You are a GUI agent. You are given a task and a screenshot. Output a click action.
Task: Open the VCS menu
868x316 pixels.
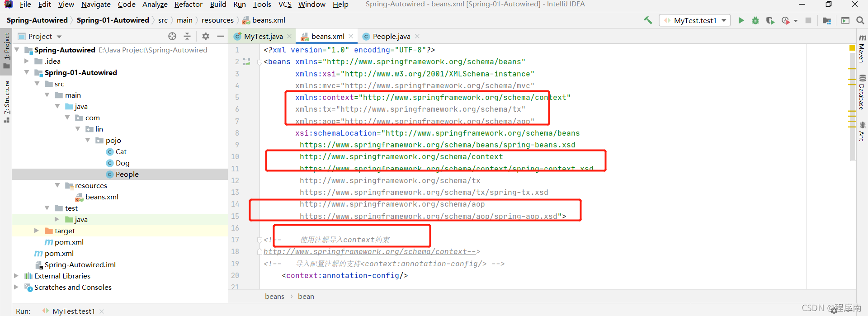[x=285, y=5]
